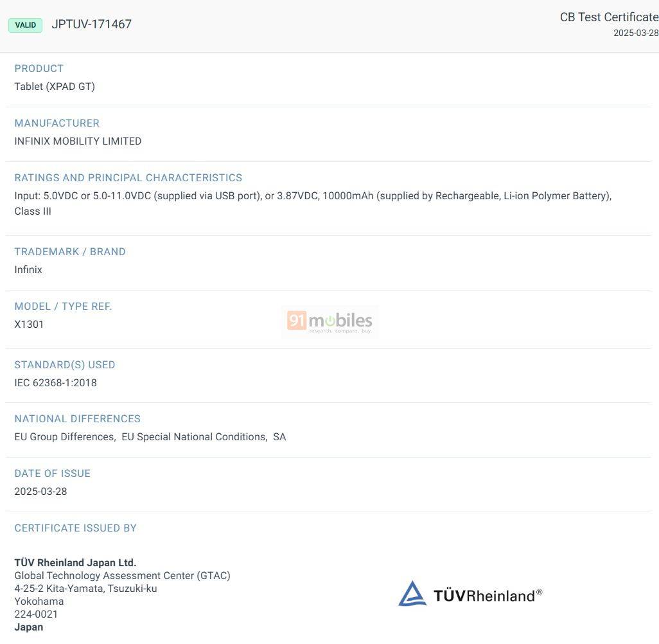The image size is (659, 644).
Task: Click EU Special National Conditions text
Action: click(x=194, y=437)
